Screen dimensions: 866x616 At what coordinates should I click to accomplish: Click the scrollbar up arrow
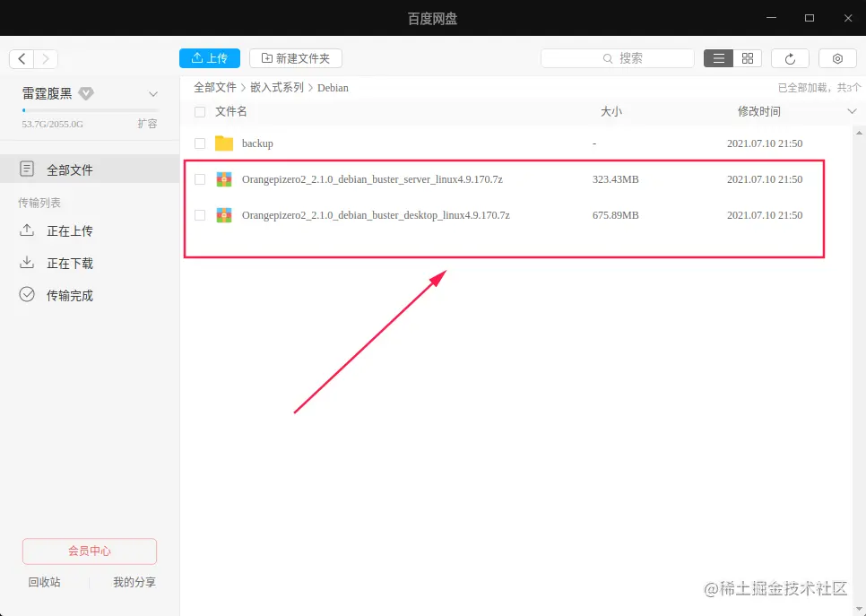click(x=859, y=133)
